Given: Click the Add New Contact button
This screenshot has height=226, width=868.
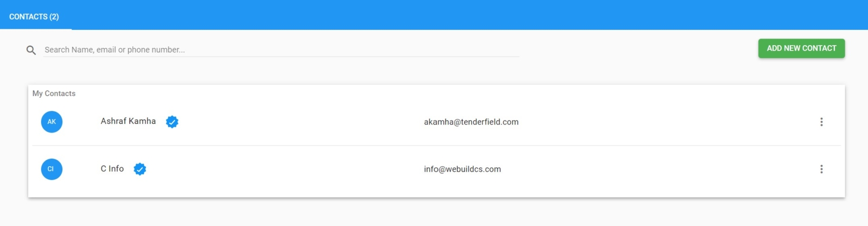Looking at the screenshot, I should 801,48.
